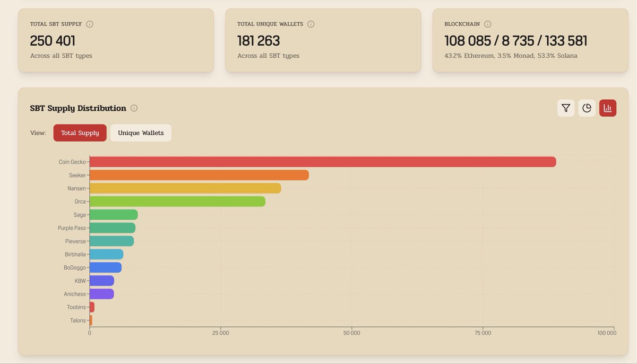Click the 250 401 total supply value
Image resolution: width=637 pixels, height=364 pixels.
pyautogui.click(x=53, y=41)
